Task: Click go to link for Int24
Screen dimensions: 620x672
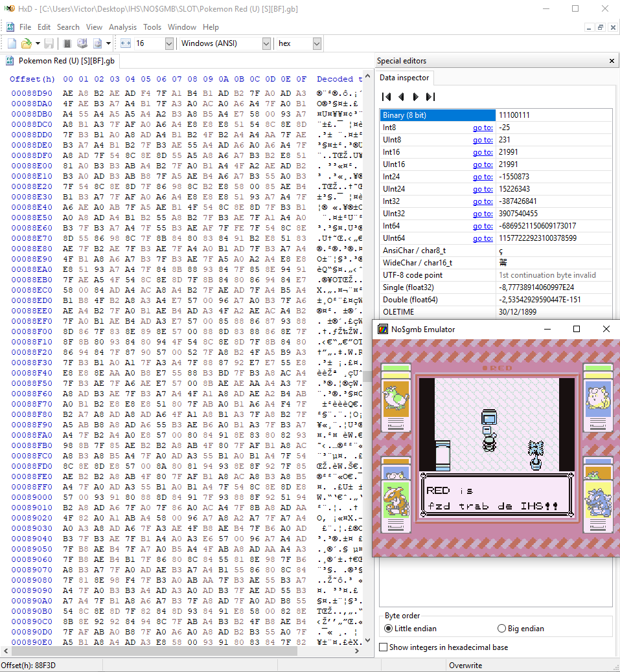Action: 483,177
